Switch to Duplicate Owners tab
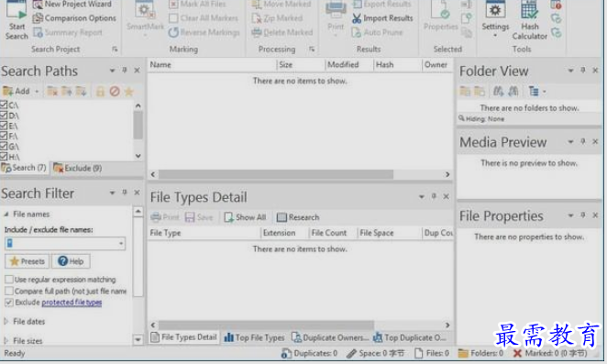 [329, 337]
